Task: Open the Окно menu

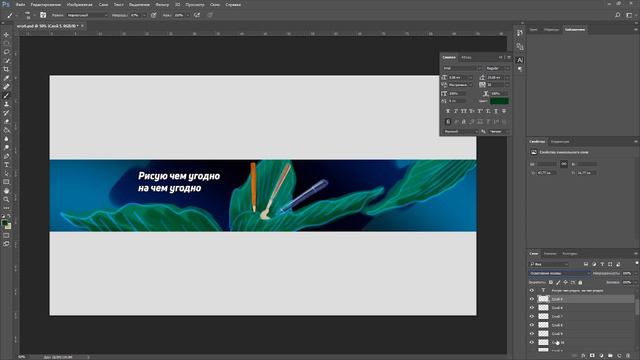Action: click(215, 4)
